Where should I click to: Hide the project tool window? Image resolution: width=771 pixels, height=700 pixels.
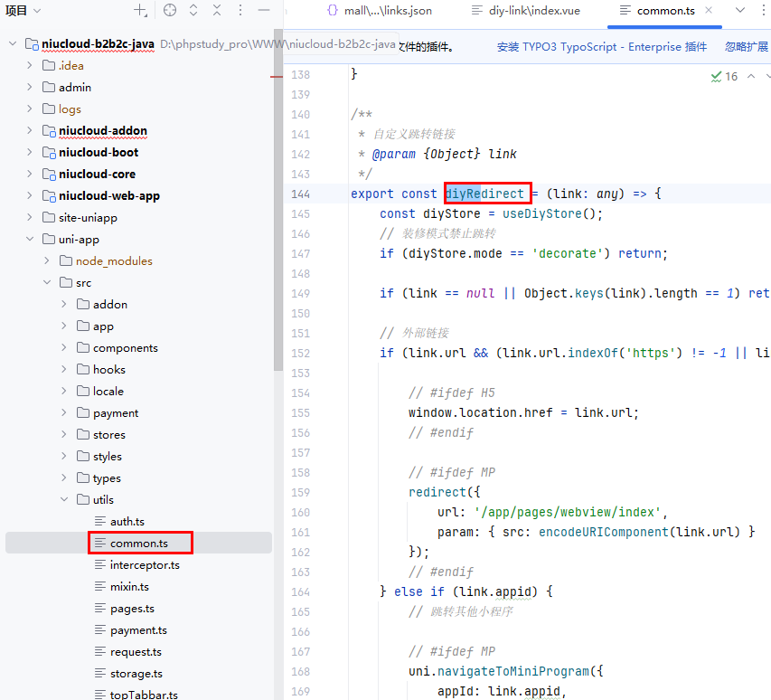[264, 11]
